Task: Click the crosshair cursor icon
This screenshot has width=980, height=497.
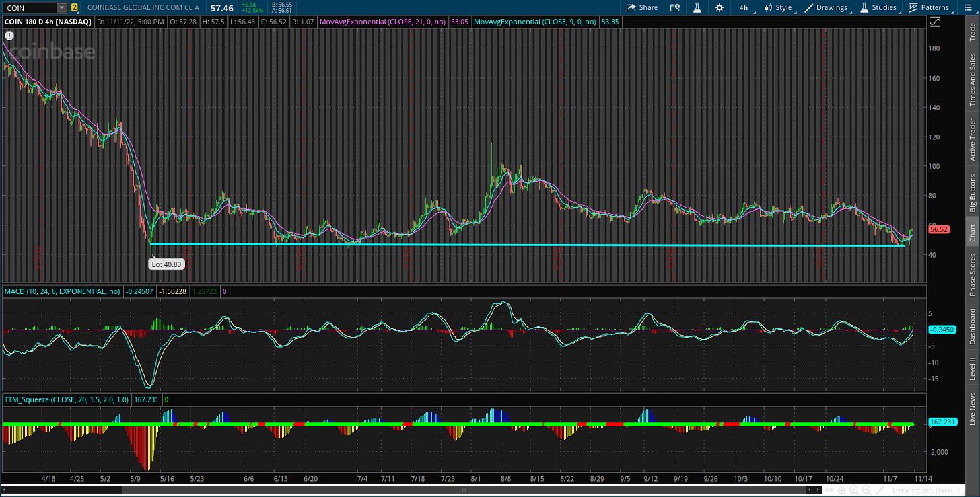Action: [841, 490]
